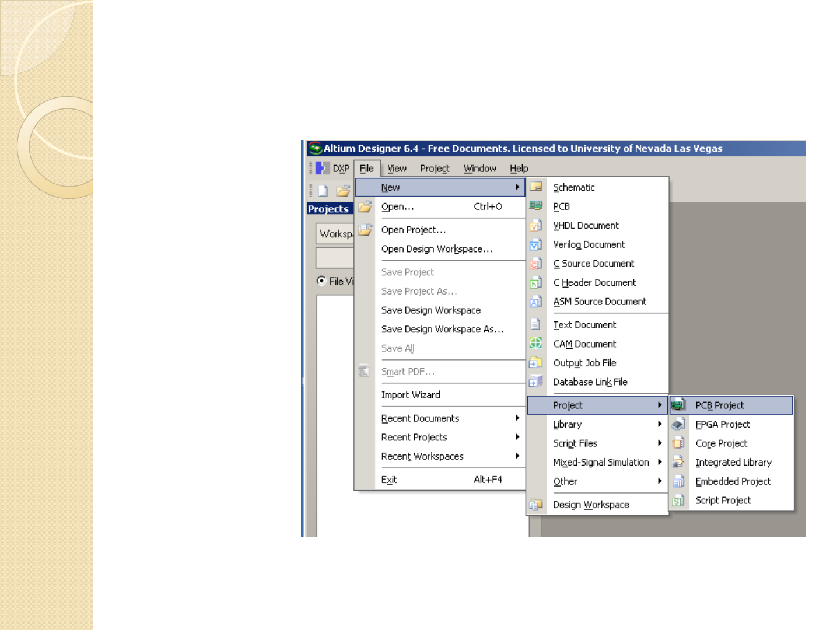Expand the Recent Workspaces submenu arrow
This screenshot has width=840, height=630.
[x=517, y=456]
